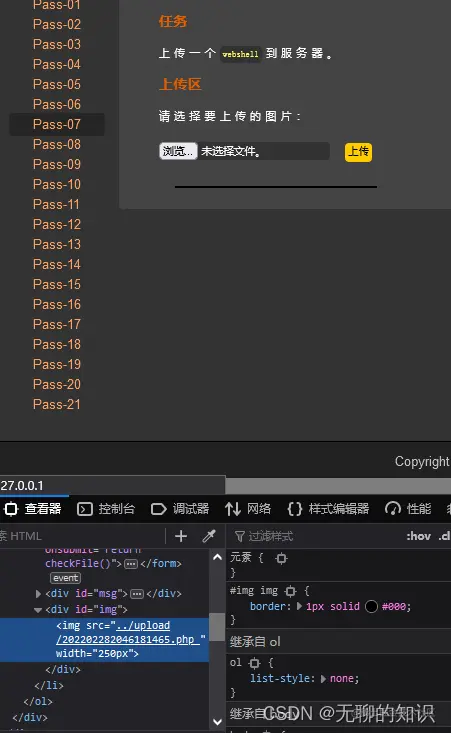Image resolution: width=451 pixels, height=733 pixels.
Task: Open Pass-10 in the sidebar
Action: click(x=57, y=185)
